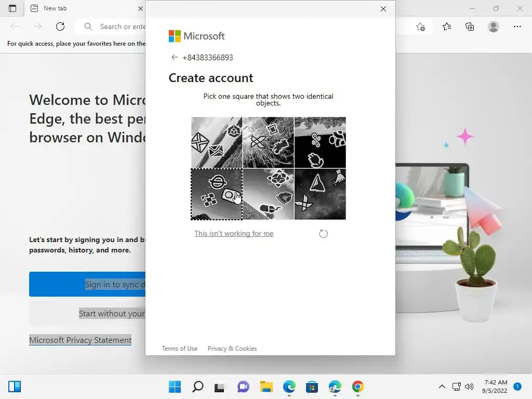This screenshot has height=399, width=532.
Task: Open the Favorites list icon
Action: 447,26
